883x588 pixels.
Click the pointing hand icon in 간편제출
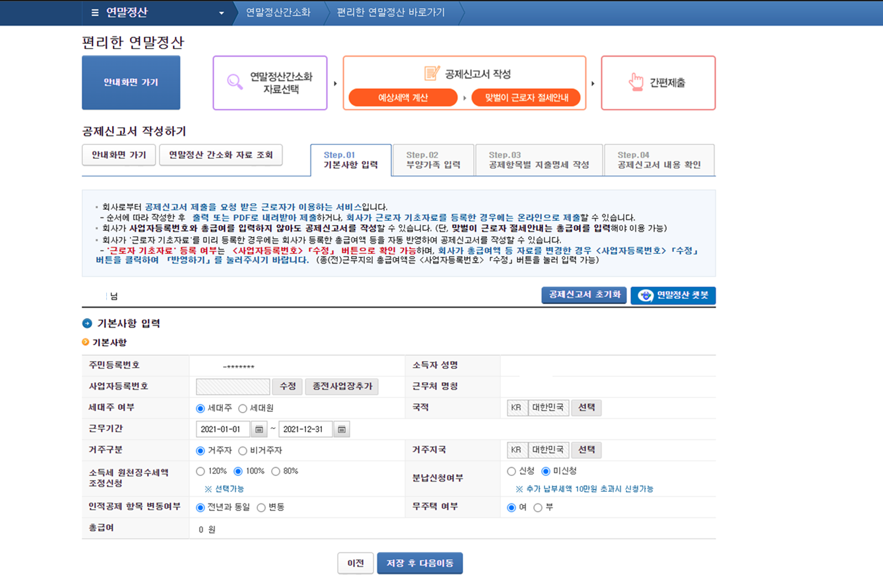click(636, 82)
